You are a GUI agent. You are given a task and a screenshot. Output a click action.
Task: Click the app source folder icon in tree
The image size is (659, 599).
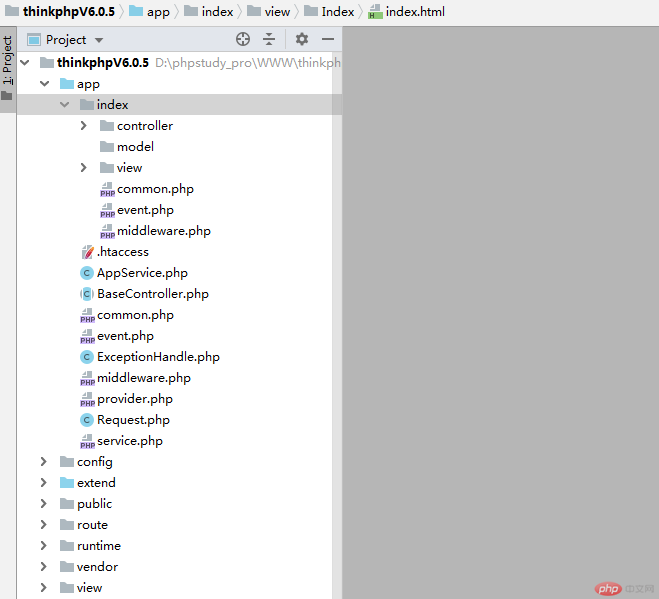67,84
